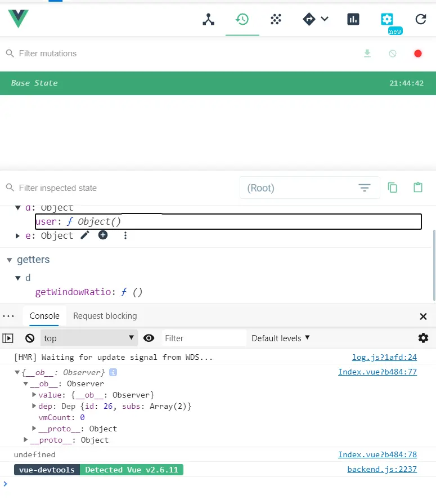436x504 pixels.
Task: Open the routing dropdown arrow
Action: pyautogui.click(x=325, y=19)
